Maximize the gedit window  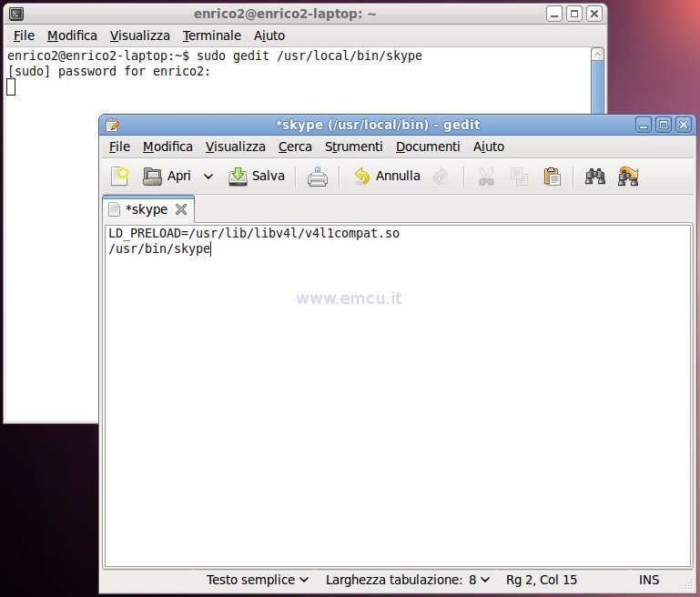point(664,125)
